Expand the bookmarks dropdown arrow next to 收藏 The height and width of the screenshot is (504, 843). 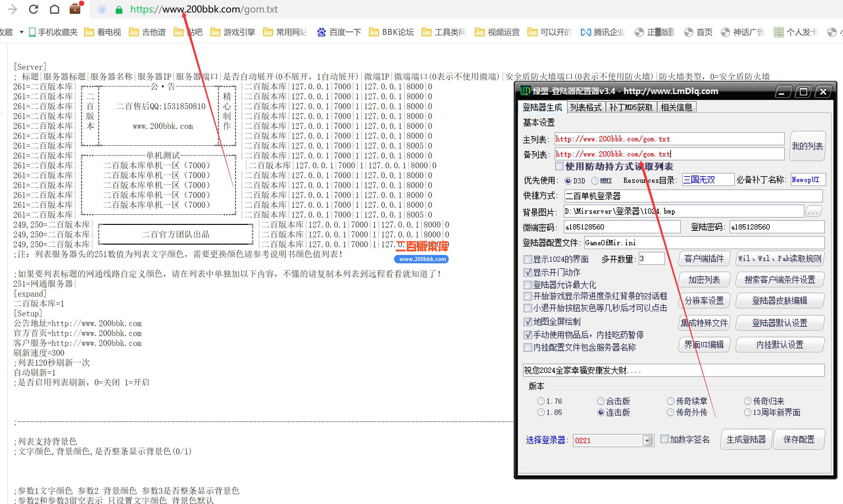click(22, 32)
